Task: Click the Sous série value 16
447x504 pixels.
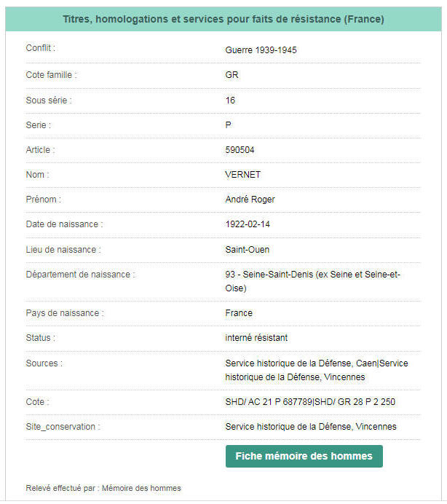Action: point(230,101)
